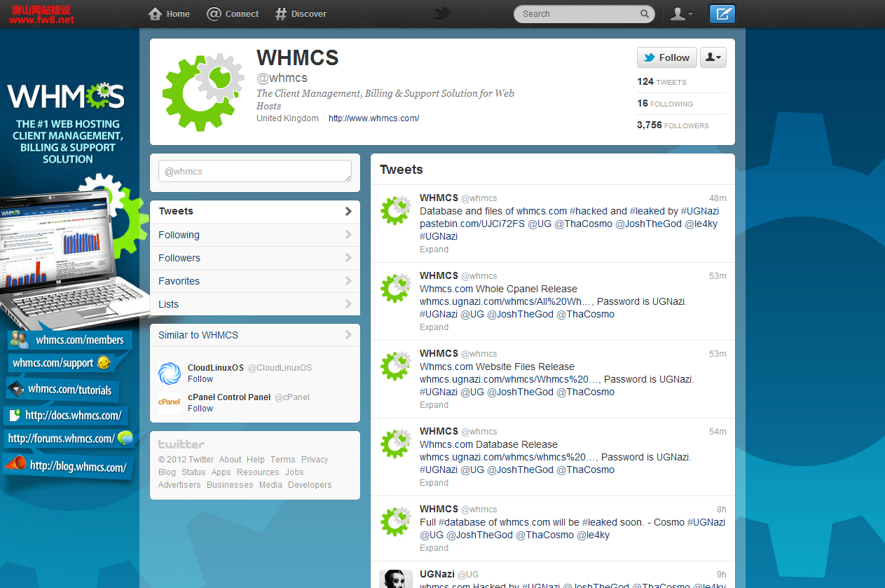Viewport: 885px width, 588px height.
Task: Open the Status footer link
Action: (193, 472)
